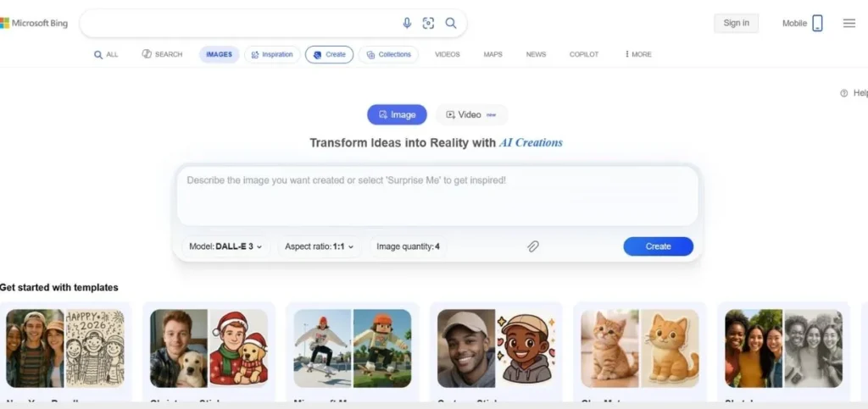The width and height of the screenshot is (868, 409).
Task: Open the Aspect ratio 1:1 dropdown
Action: point(319,246)
